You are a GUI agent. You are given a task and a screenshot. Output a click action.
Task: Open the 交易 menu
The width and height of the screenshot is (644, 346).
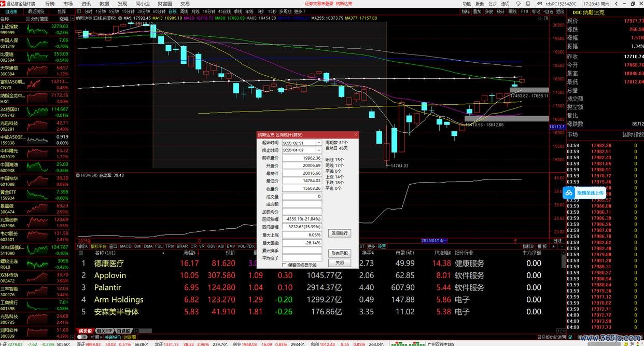point(185,3)
